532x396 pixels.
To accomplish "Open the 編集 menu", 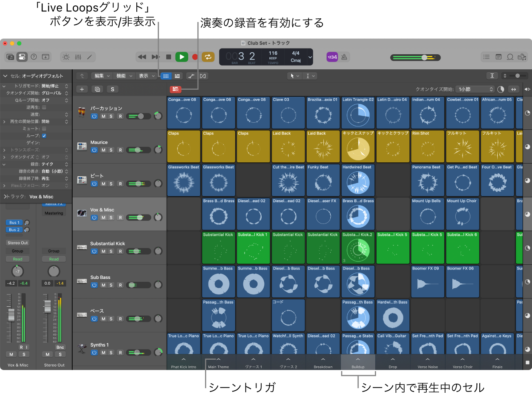I will [102, 76].
